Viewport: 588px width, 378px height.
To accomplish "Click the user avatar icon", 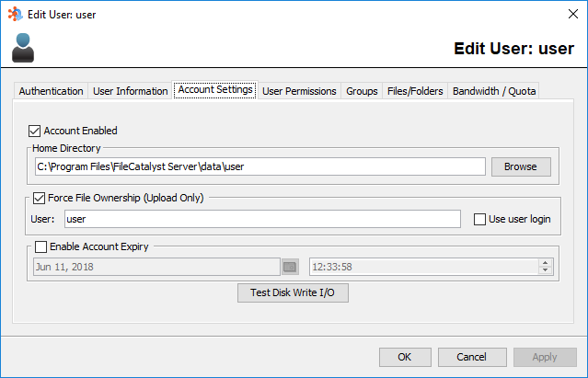I will [23, 48].
